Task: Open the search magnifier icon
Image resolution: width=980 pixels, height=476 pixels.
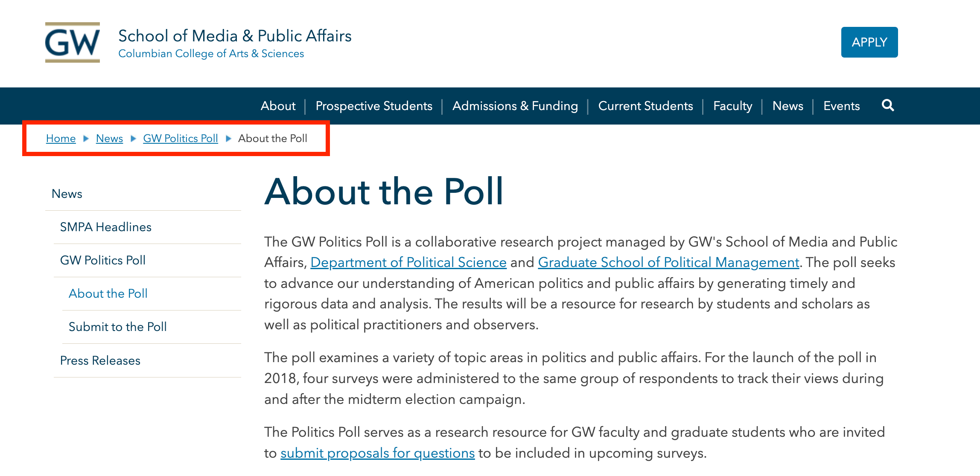Action: 888,105
